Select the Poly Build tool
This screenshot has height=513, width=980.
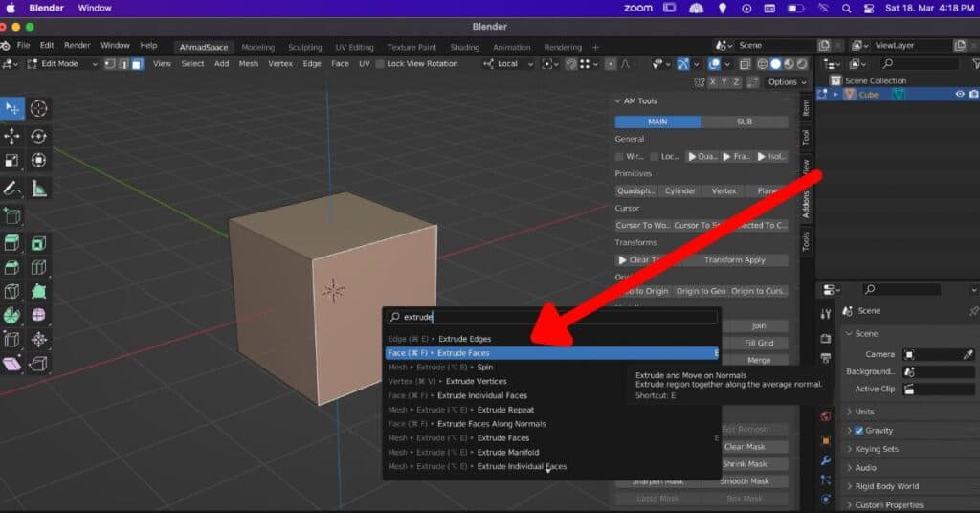[38, 292]
